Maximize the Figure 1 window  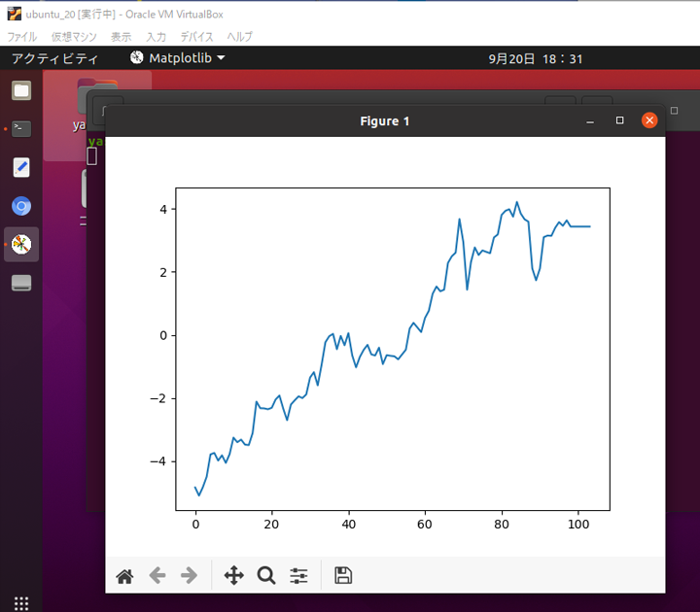619,120
